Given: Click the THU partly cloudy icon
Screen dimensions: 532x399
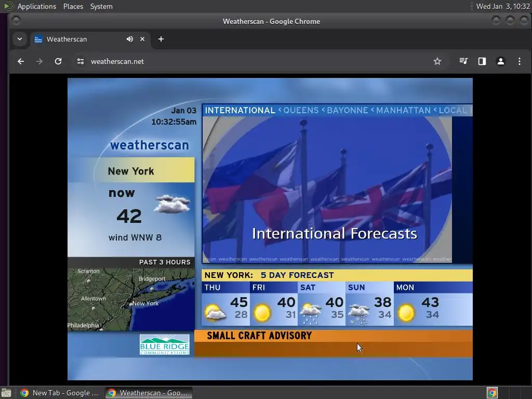Looking at the screenshot, I should (215, 312).
